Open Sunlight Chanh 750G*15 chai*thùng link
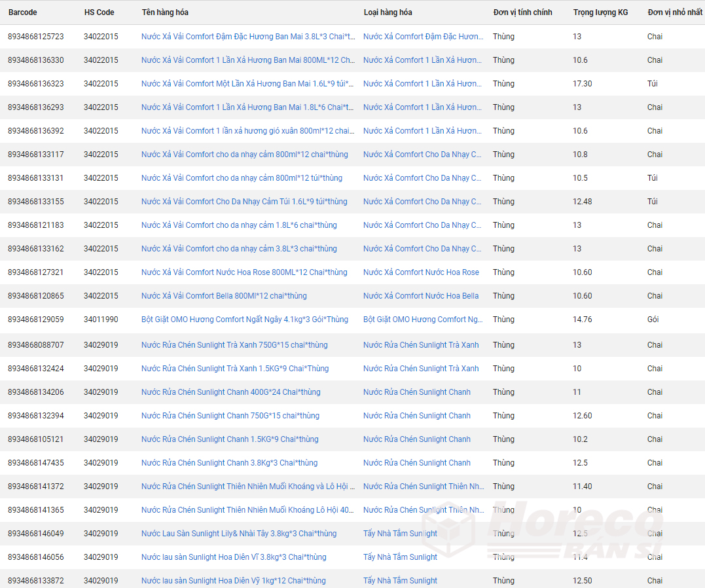705x588 pixels. coord(230,416)
